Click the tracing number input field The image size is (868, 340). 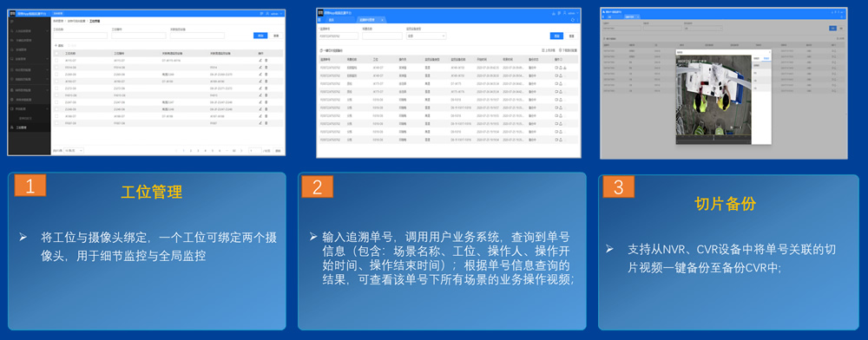tap(339, 36)
